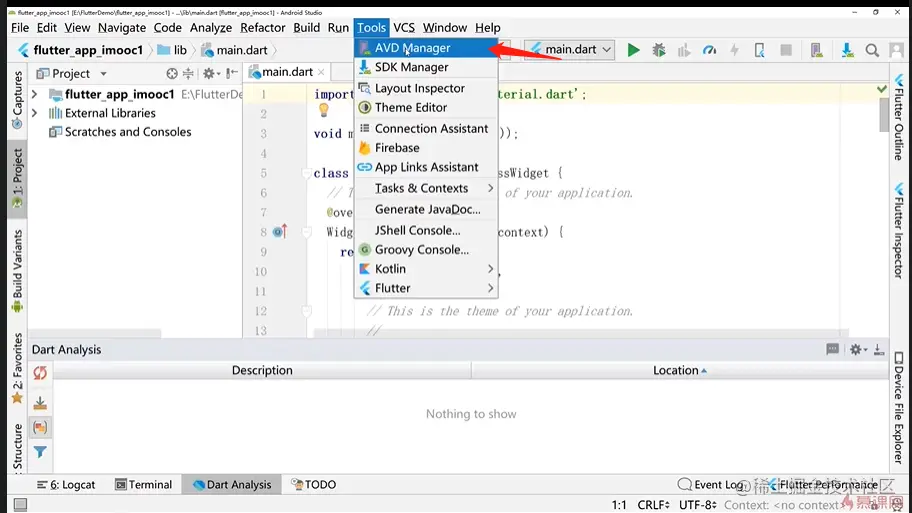Collapse all icon in Project panel
The width and height of the screenshot is (912, 513).
click(x=188, y=73)
